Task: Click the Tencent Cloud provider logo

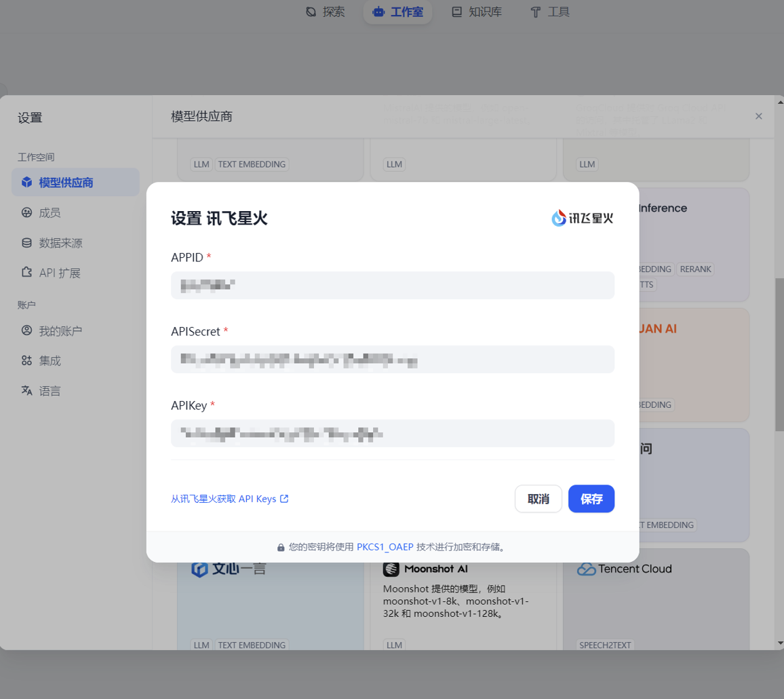Action: point(624,569)
